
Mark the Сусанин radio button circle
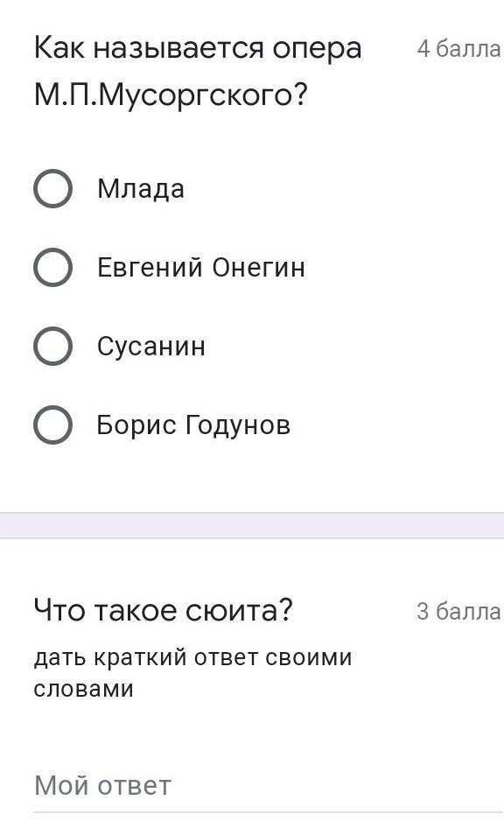(x=52, y=346)
